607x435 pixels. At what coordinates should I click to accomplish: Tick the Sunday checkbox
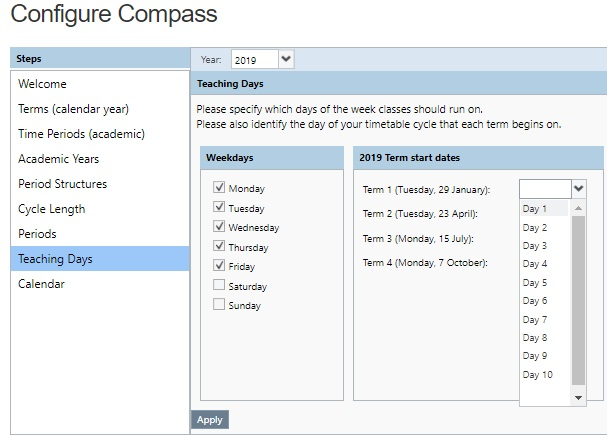(219, 305)
